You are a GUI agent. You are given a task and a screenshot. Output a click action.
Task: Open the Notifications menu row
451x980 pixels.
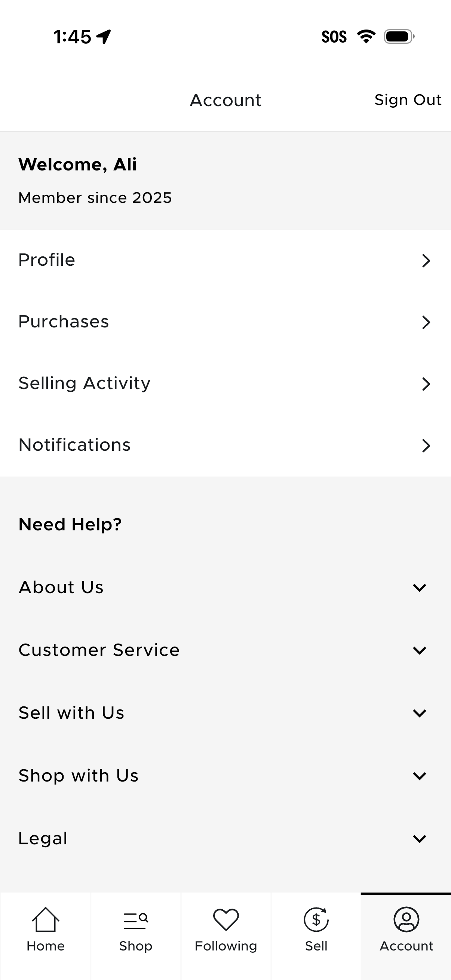tap(225, 445)
